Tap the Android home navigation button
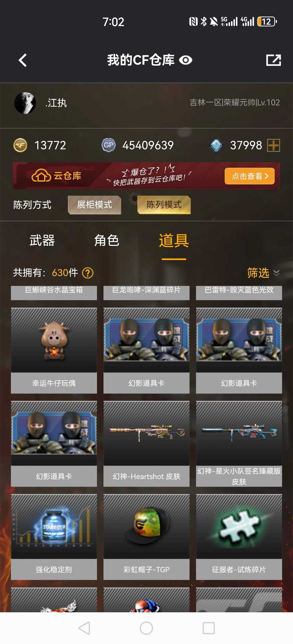Image resolution: width=293 pixels, height=644 pixels. pyautogui.click(x=146, y=628)
